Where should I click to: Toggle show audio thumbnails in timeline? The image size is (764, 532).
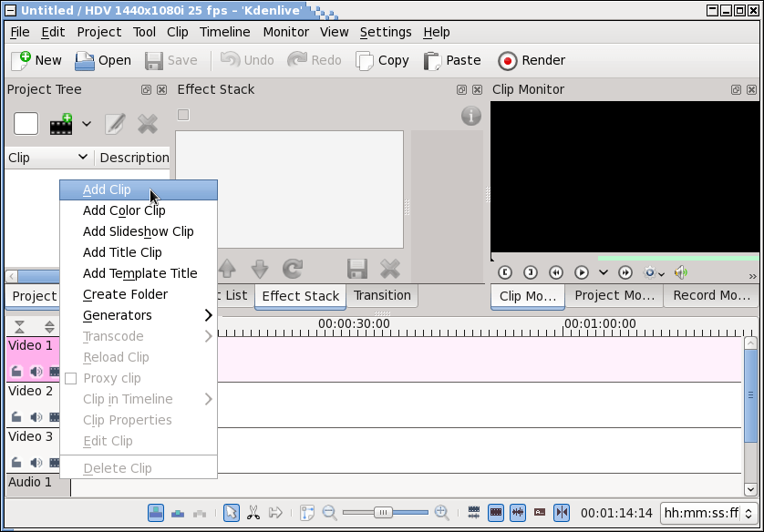point(518,513)
